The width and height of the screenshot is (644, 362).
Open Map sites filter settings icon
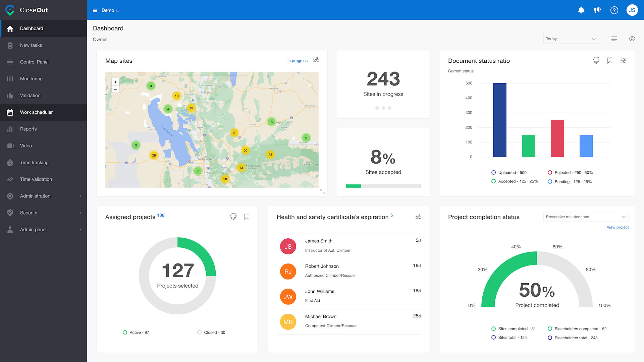pyautogui.click(x=316, y=60)
